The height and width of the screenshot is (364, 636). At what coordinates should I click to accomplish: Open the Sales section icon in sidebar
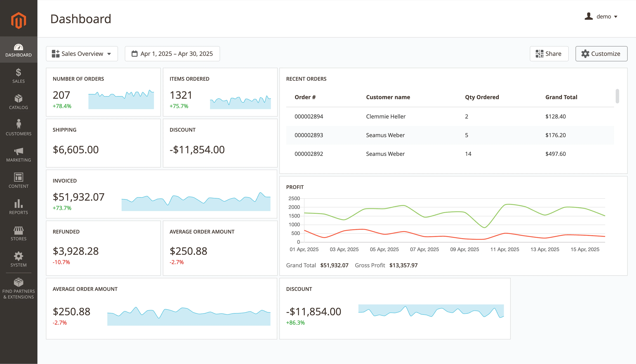point(19,73)
